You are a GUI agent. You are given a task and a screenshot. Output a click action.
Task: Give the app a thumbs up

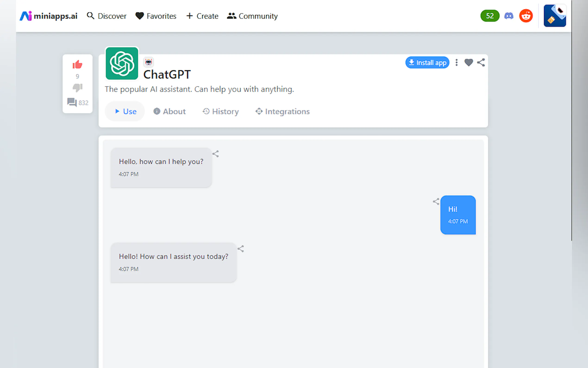point(77,64)
